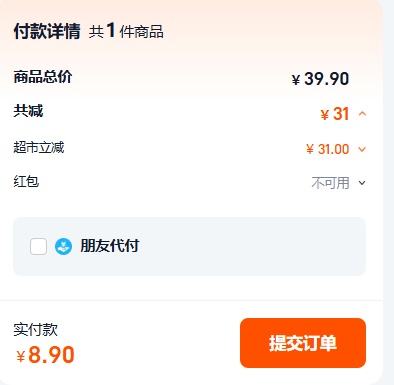Viewport: 394px width, 385px height.
Task: Click the 8.90 payable amount
Action: tap(51, 355)
